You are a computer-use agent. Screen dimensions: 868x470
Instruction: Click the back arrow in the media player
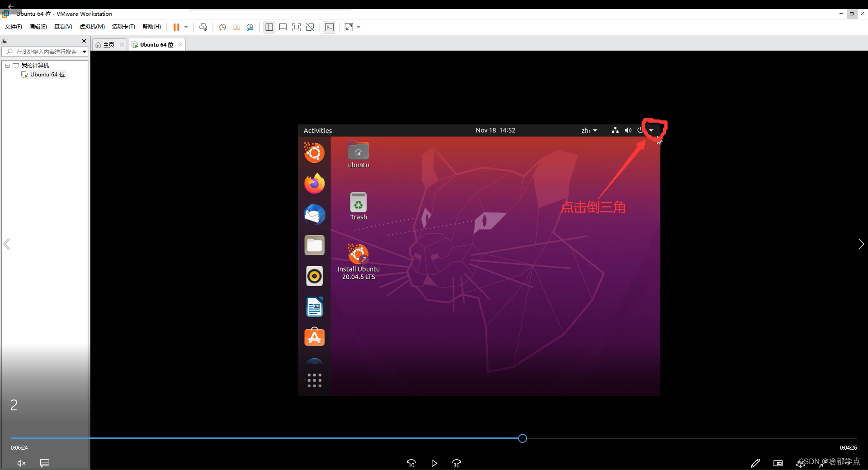coord(11,6)
